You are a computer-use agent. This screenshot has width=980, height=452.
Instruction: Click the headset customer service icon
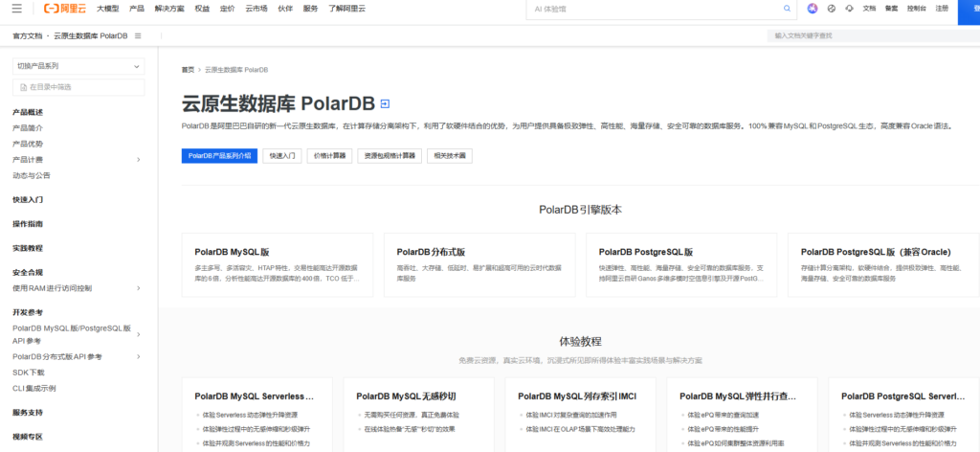click(x=849, y=9)
